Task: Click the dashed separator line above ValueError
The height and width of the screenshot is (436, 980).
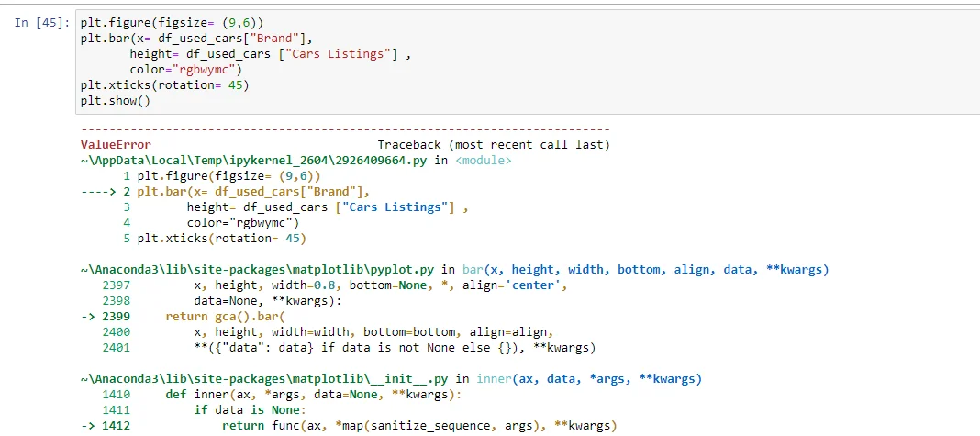Action: coord(345,129)
